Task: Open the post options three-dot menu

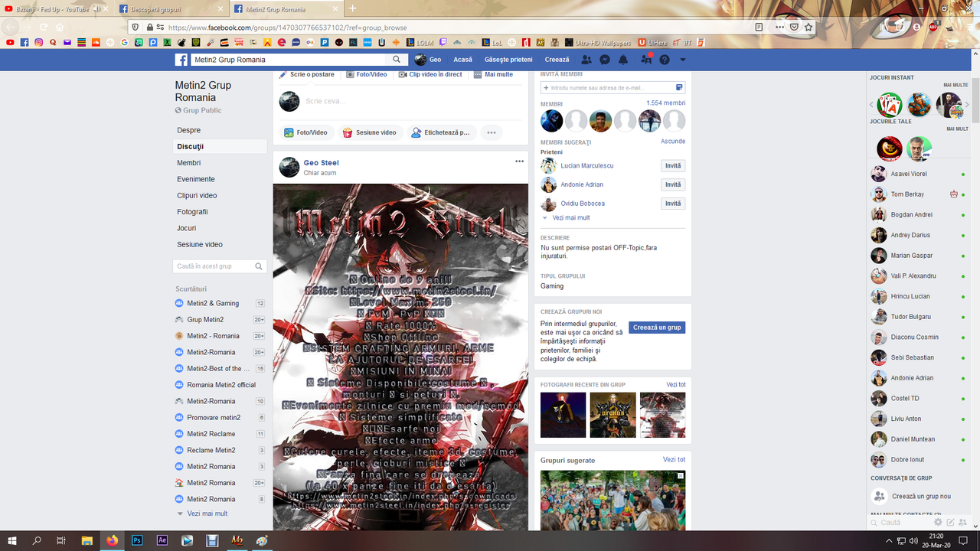Action: coord(519,161)
